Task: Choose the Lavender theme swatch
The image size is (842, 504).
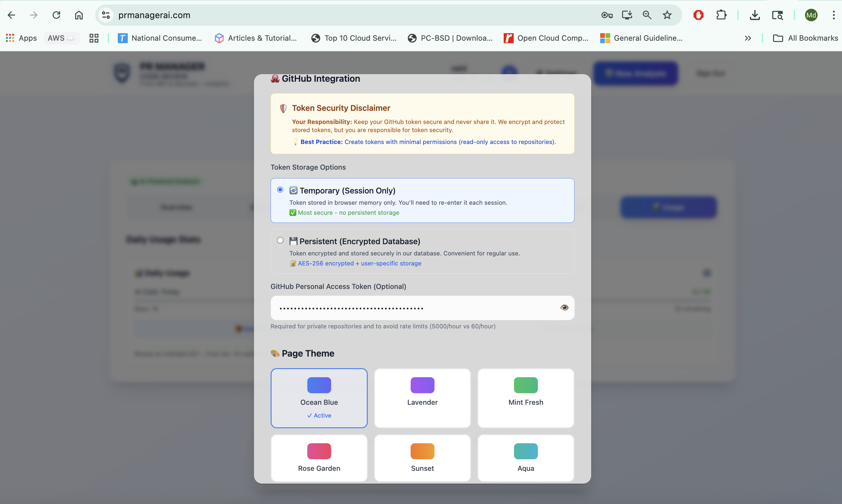Action: 422,398
